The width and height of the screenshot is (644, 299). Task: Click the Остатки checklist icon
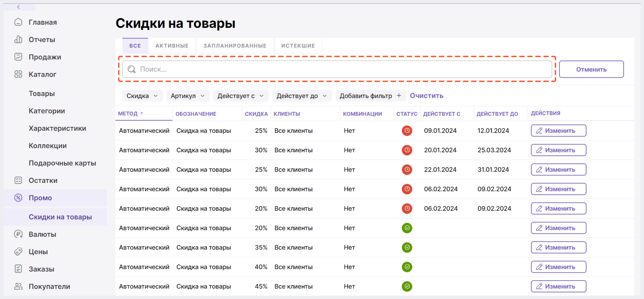point(18,180)
